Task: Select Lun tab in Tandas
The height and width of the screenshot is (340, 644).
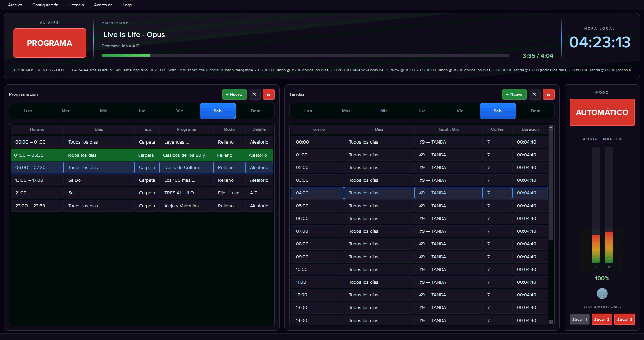Action: [x=308, y=111]
